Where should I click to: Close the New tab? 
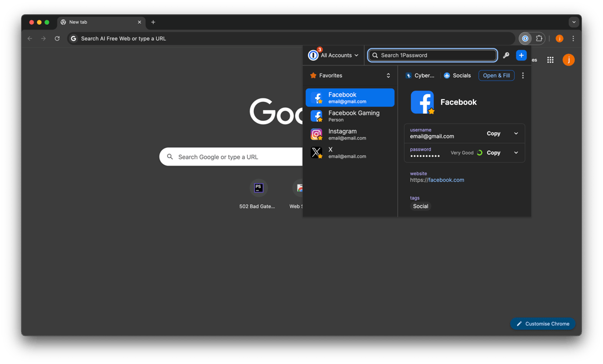click(x=139, y=22)
